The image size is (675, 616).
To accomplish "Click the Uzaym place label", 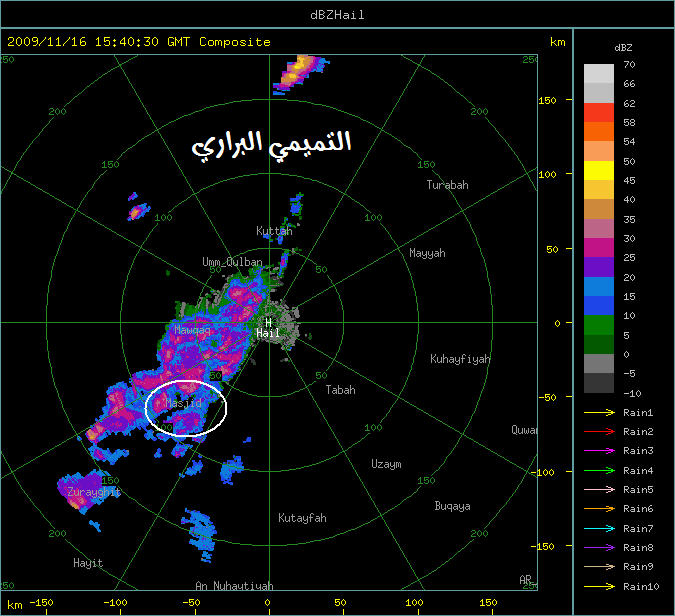I will [386, 464].
